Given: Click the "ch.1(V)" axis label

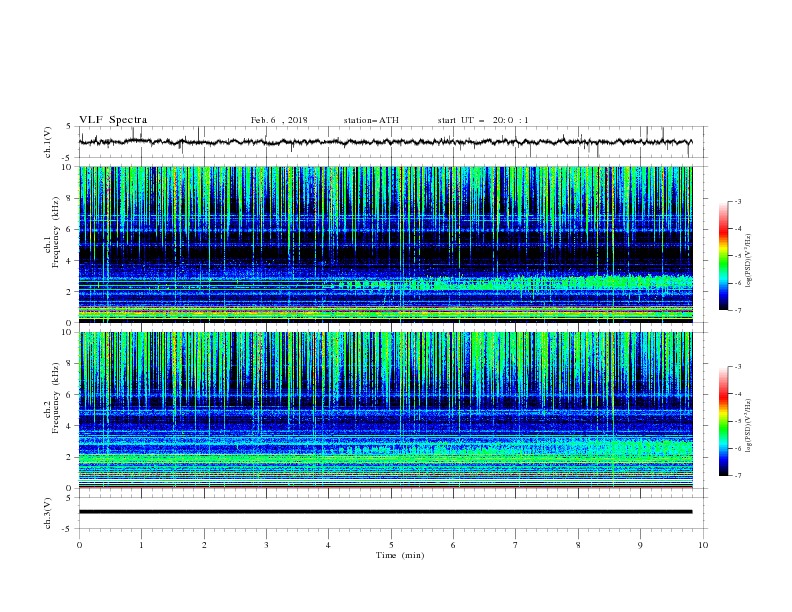Looking at the screenshot, I should 48,142.
